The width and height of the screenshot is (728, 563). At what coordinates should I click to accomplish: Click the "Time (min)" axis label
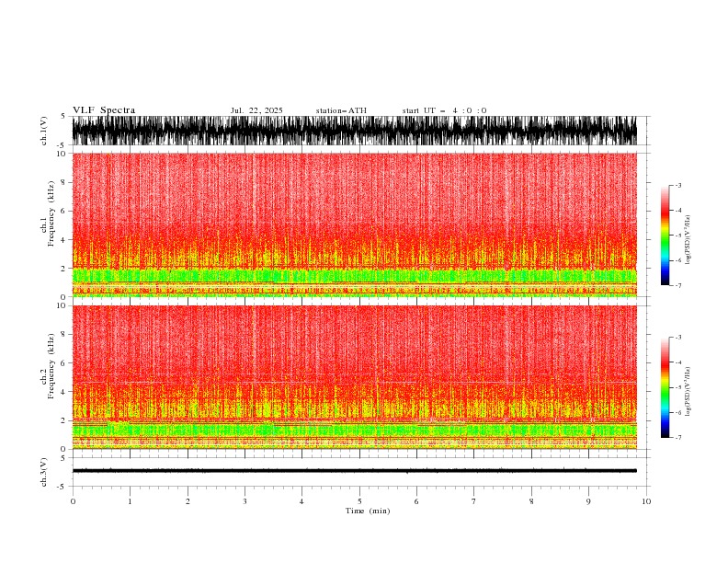(x=368, y=511)
